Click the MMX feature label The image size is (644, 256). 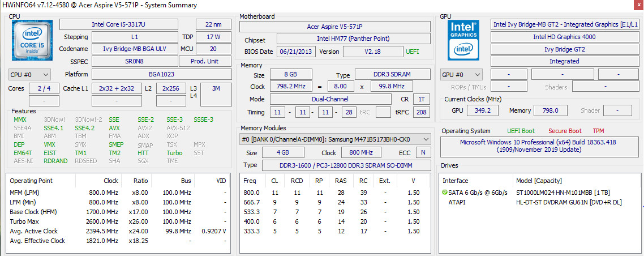pyautogui.click(x=20, y=120)
